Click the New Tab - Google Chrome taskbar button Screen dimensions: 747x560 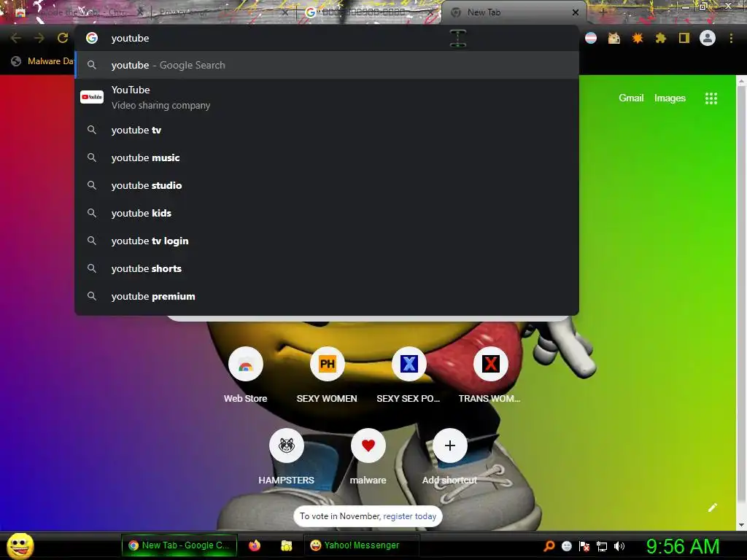tap(179, 545)
